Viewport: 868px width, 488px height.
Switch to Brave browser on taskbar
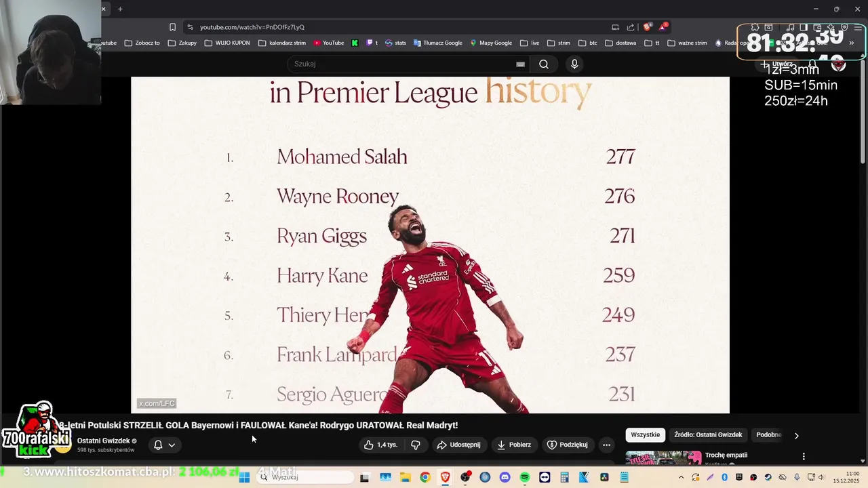pos(445,477)
